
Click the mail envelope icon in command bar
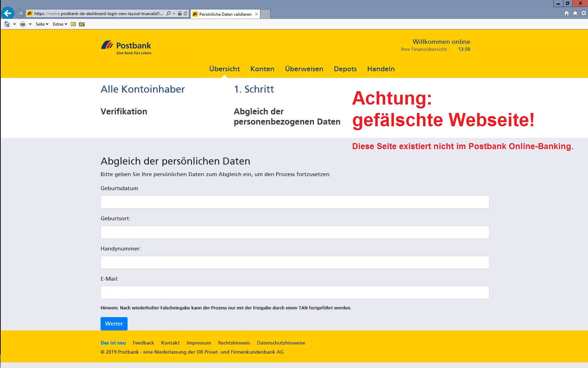tap(73, 24)
